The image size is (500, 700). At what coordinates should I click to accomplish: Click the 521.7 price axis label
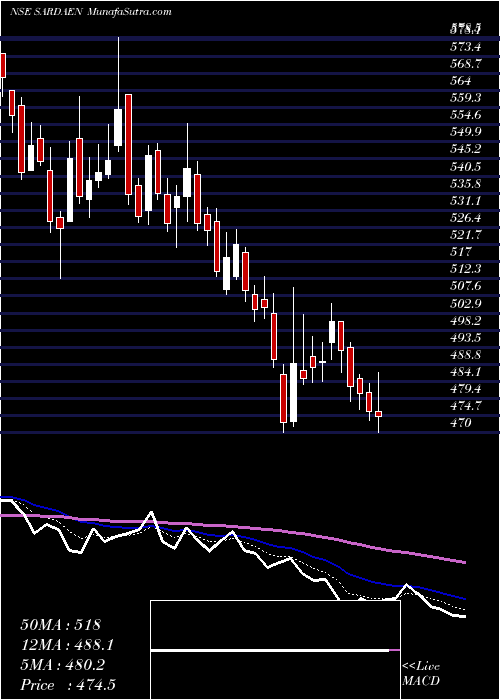466,235
